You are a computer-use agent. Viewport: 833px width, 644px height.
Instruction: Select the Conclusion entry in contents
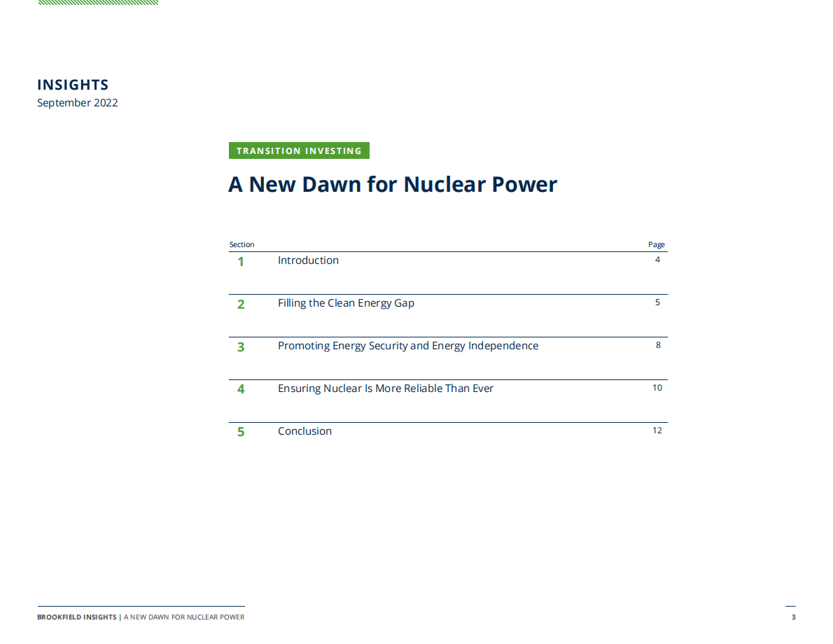[304, 431]
